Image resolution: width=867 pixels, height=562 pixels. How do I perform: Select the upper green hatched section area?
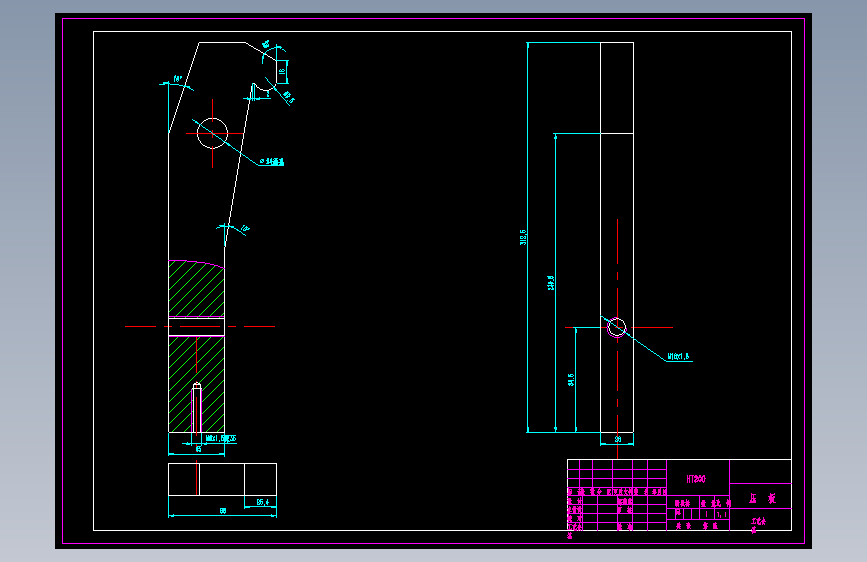tap(196, 288)
